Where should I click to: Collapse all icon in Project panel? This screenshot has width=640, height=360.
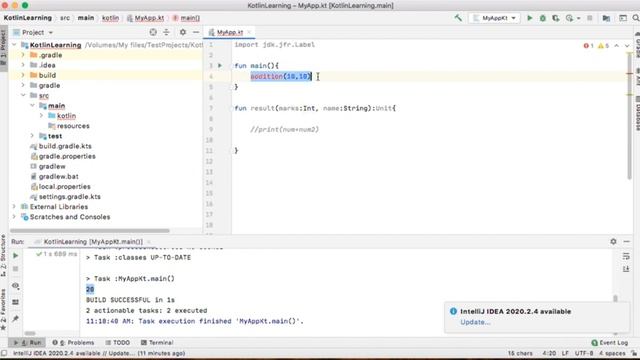(x=166, y=32)
